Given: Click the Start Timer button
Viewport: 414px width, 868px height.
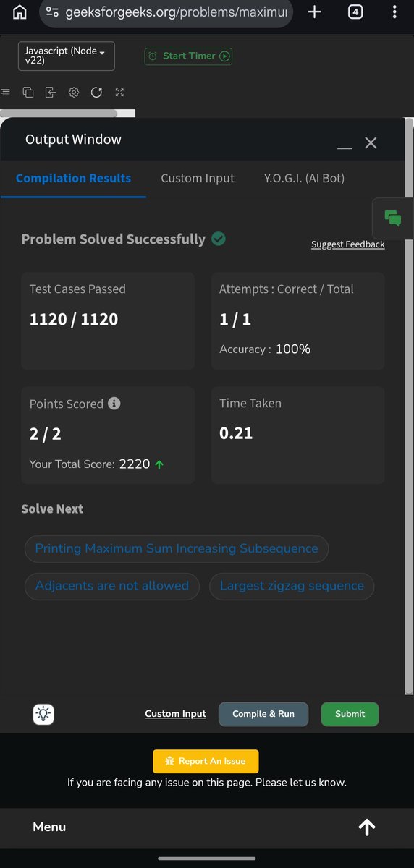Looking at the screenshot, I should pyautogui.click(x=188, y=56).
